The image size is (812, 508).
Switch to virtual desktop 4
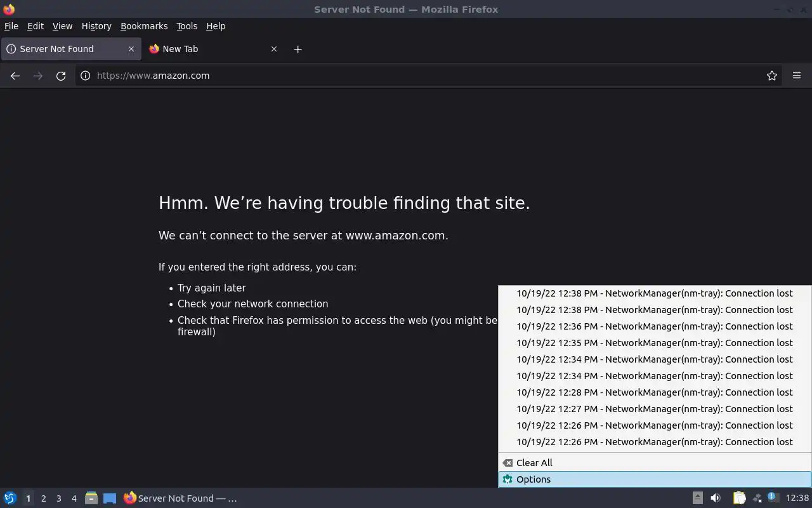click(74, 498)
